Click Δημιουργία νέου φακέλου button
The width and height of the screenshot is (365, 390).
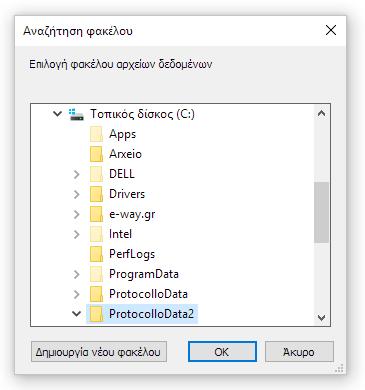(x=99, y=352)
